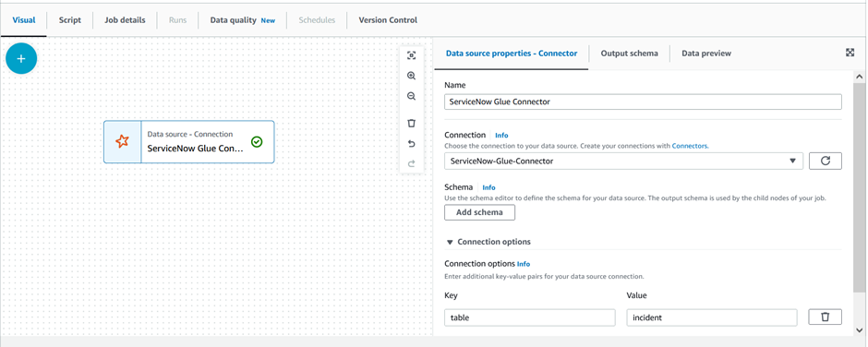The height and width of the screenshot is (347, 868).
Task: Click the star icon on ServiceNow node
Action: [x=122, y=142]
